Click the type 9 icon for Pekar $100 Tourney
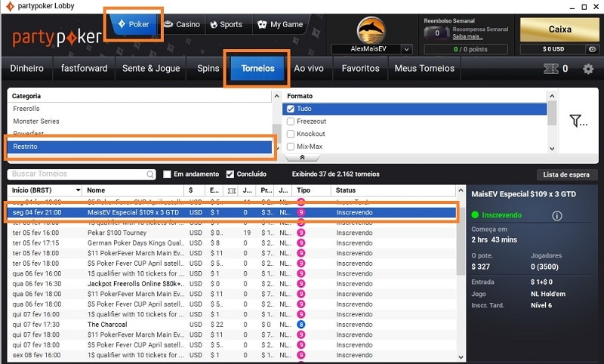Screen dimensions: 604x364 pos(301,233)
